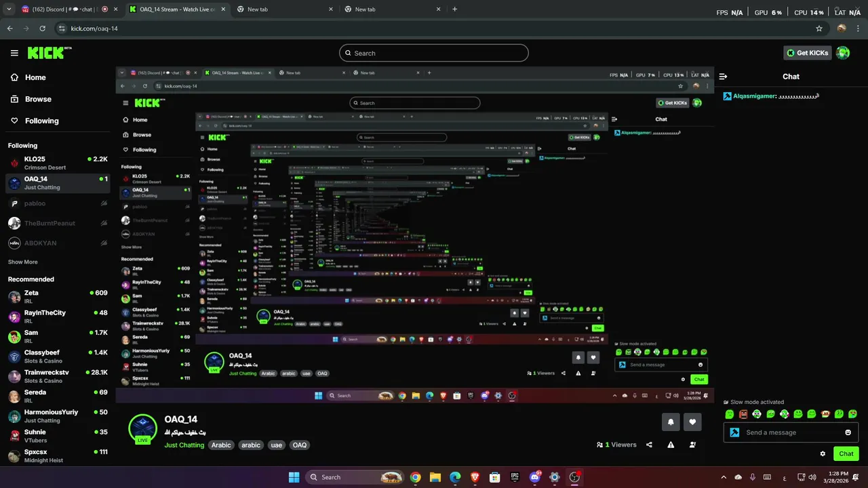Open the emoji picker in the message box
868x488 pixels.
coord(848,432)
